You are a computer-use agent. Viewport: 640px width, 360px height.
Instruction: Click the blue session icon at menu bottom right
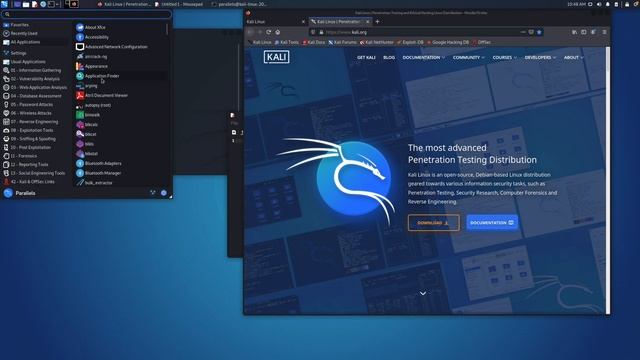click(164, 193)
